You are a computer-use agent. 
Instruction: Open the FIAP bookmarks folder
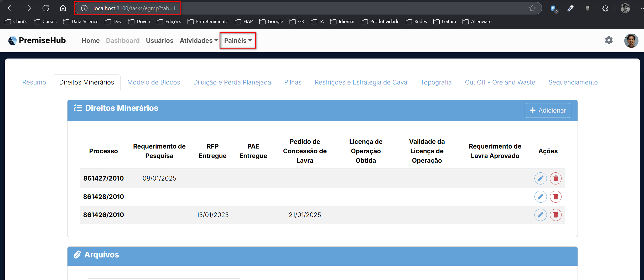point(243,22)
